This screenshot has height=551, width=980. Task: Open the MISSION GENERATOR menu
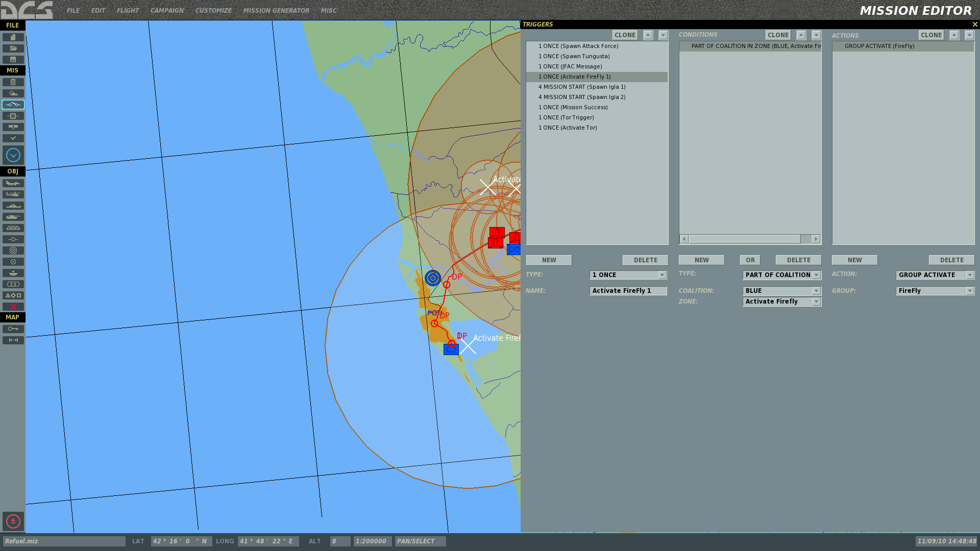click(x=276, y=11)
